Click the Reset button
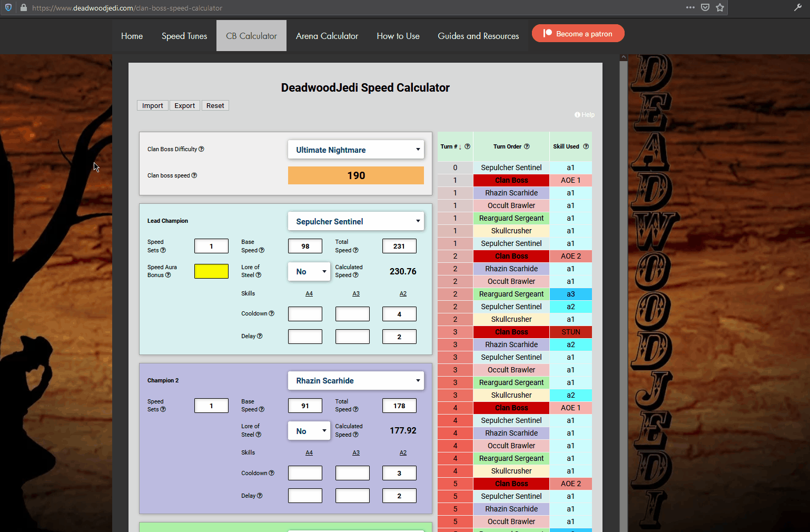 (215, 105)
